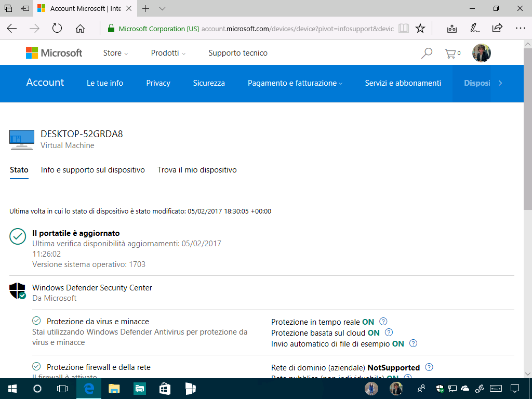
Task: Click help icon for Protezione basata sul cloud
Action: pos(389,332)
